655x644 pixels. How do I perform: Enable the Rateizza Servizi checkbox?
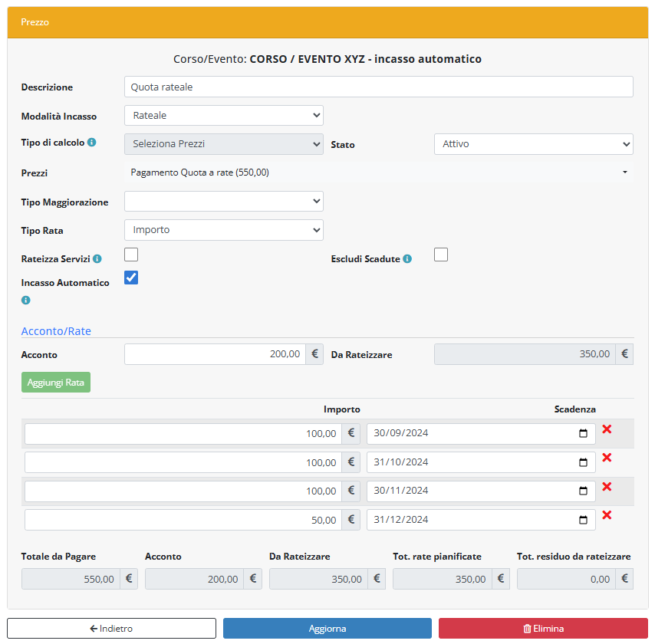coord(131,255)
